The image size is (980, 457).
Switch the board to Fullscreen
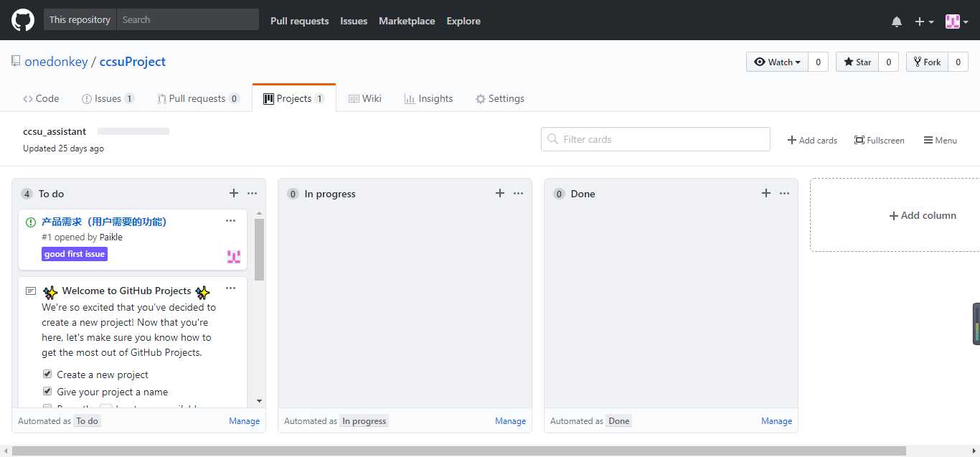(880, 140)
